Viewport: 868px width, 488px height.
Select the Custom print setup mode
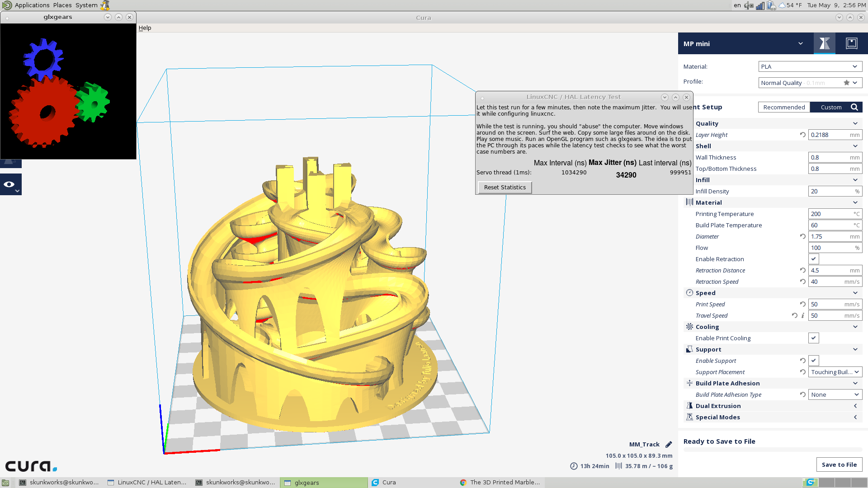(x=831, y=107)
